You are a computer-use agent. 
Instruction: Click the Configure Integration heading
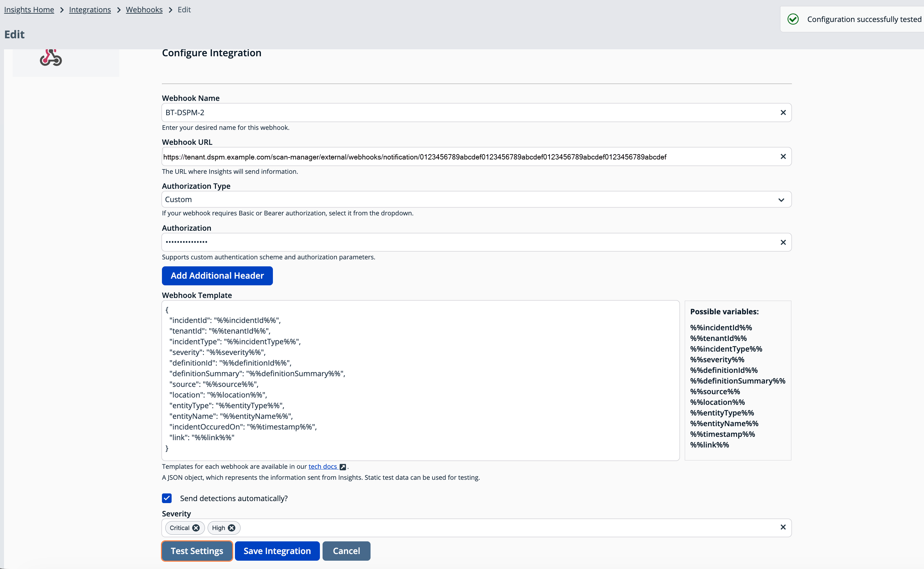coord(212,53)
